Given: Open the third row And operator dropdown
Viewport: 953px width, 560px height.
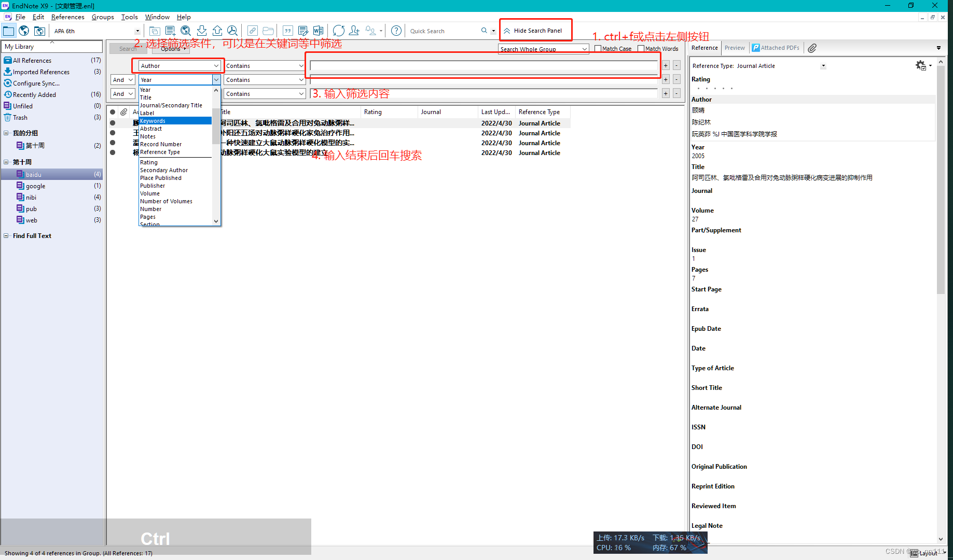Looking at the screenshot, I should click(123, 94).
